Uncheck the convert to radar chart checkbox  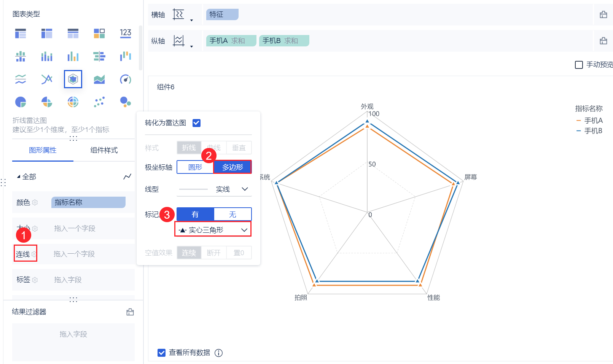196,123
